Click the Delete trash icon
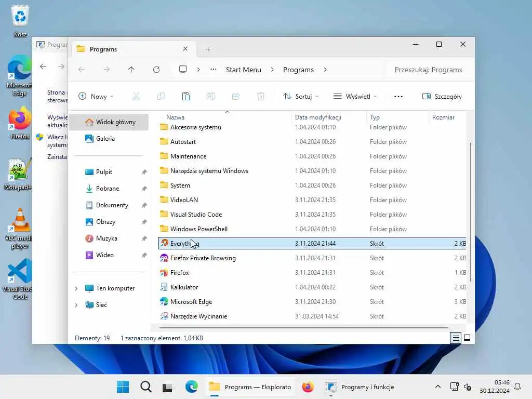Screen dimensions: 532x399 point(261,96)
